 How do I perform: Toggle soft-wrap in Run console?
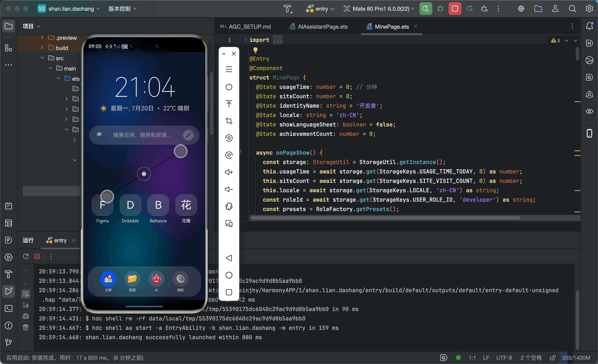[25, 294]
